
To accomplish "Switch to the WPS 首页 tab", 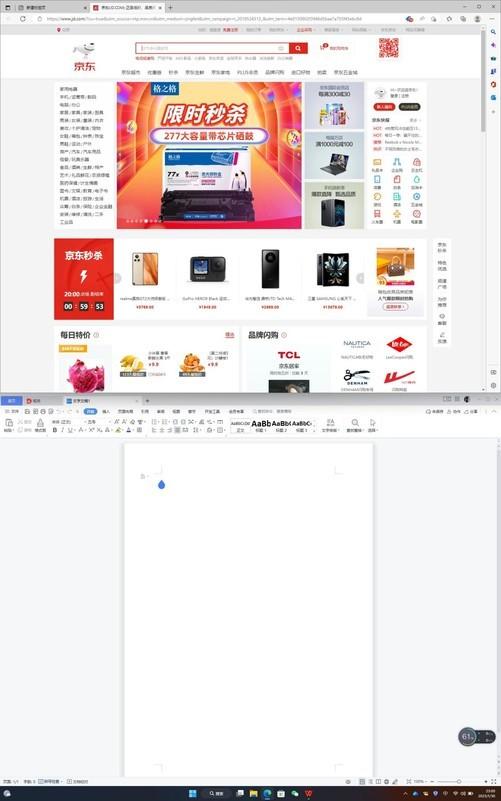I will point(11,400).
